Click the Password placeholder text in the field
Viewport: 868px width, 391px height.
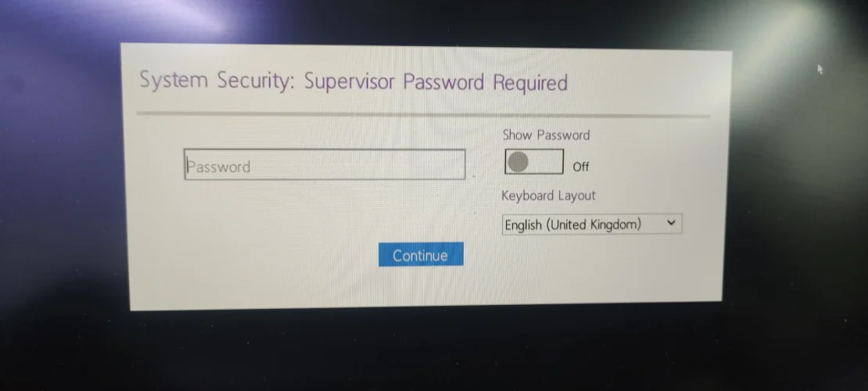coord(218,166)
